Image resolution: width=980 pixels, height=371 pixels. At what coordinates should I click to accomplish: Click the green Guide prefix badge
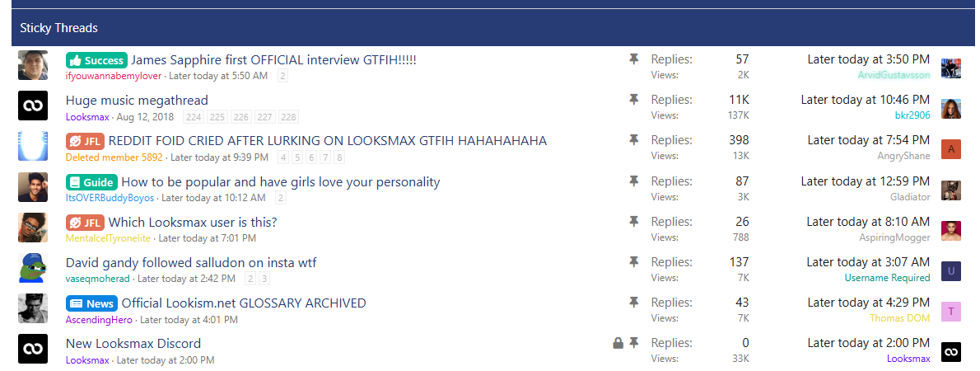pyautogui.click(x=91, y=182)
